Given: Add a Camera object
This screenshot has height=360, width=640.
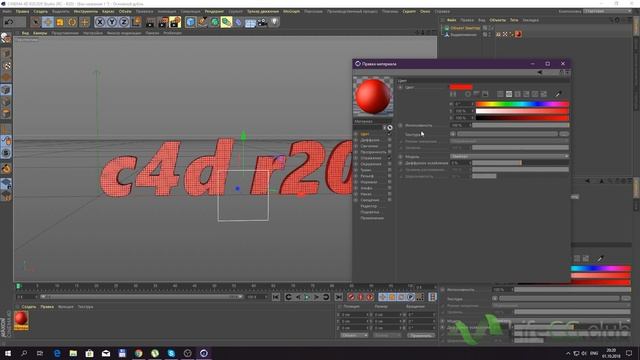Looking at the screenshot, I should (x=262, y=22).
